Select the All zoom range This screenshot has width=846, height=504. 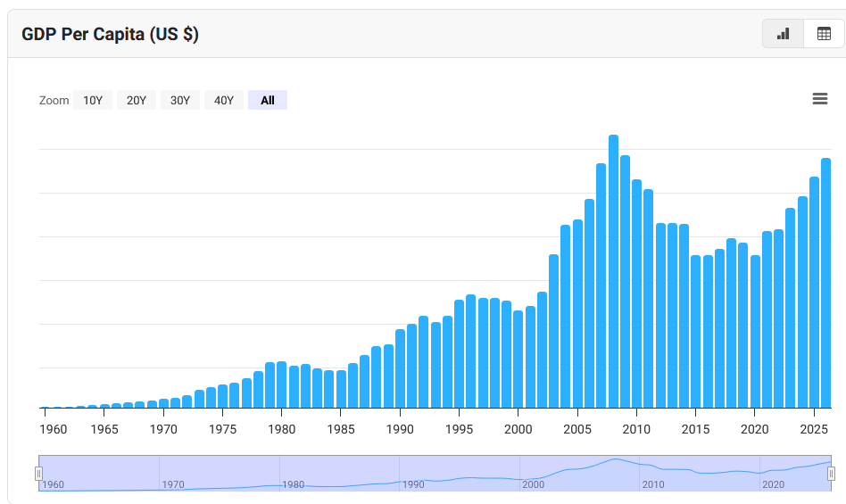(268, 100)
